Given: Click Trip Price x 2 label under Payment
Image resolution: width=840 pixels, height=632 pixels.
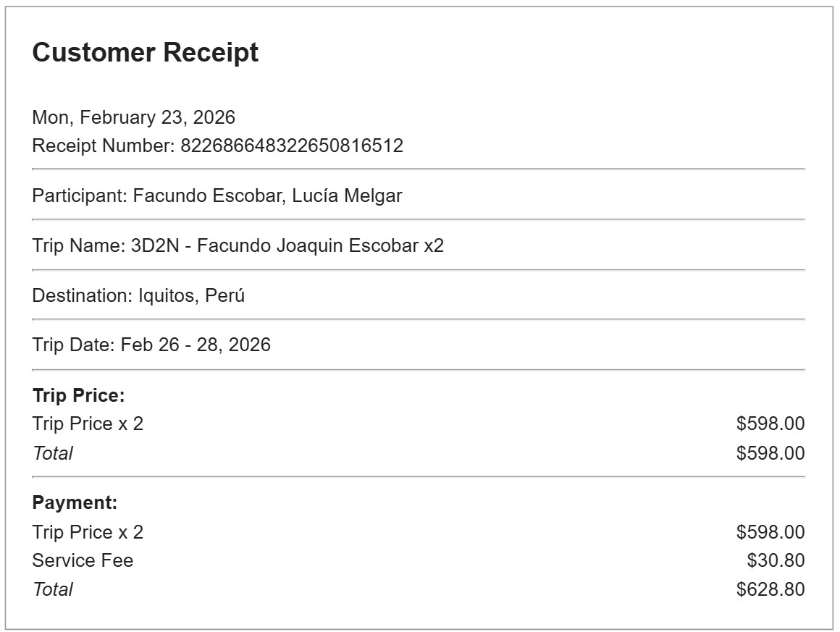Looking at the screenshot, I should click(x=88, y=532).
